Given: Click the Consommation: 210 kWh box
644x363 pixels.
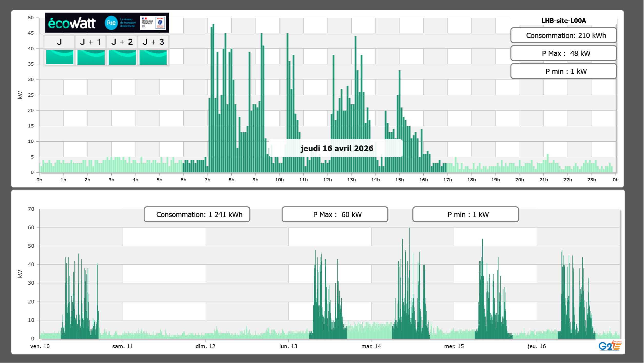Looking at the screenshot, I should pyautogui.click(x=563, y=35).
